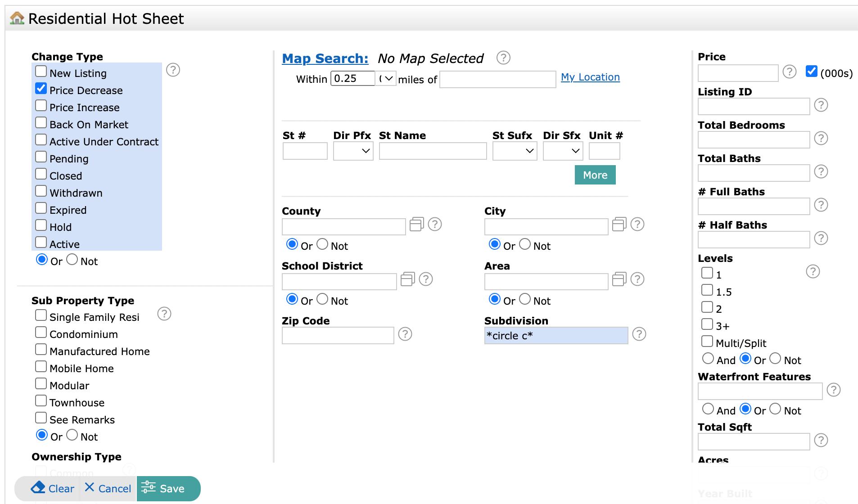The image size is (858, 504).
Task: Open the City picker list icon
Action: pos(619,224)
